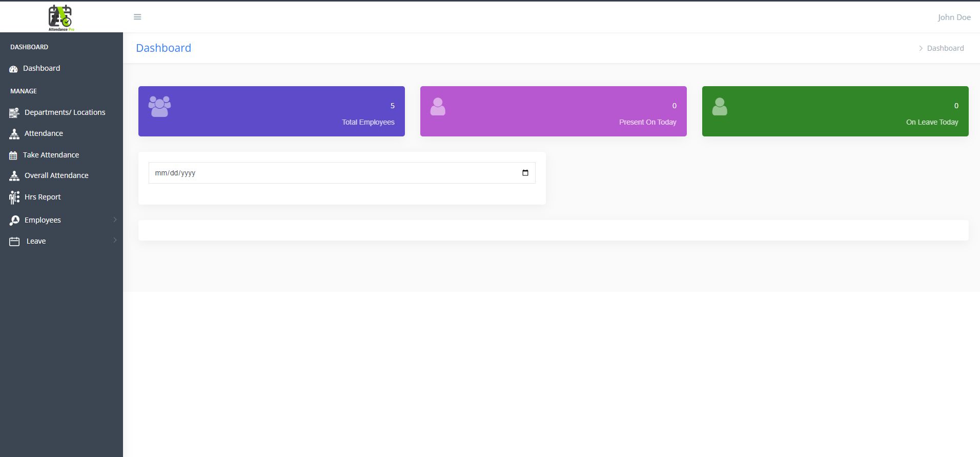The height and width of the screenshot is (457, 980).
Task: Click the On Leave Today label
Action: pos(932,122)
